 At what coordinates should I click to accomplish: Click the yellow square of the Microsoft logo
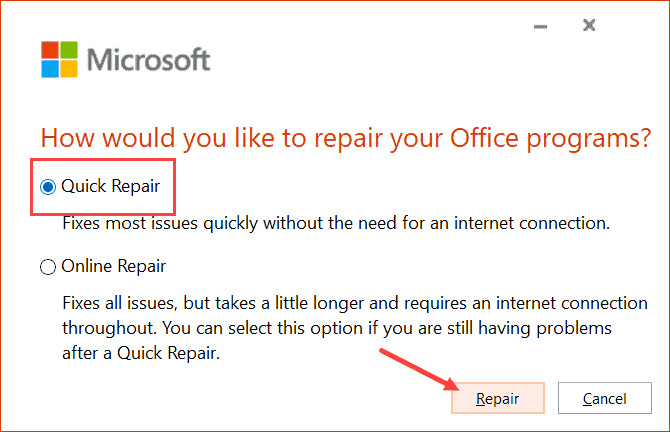point(67,69)
